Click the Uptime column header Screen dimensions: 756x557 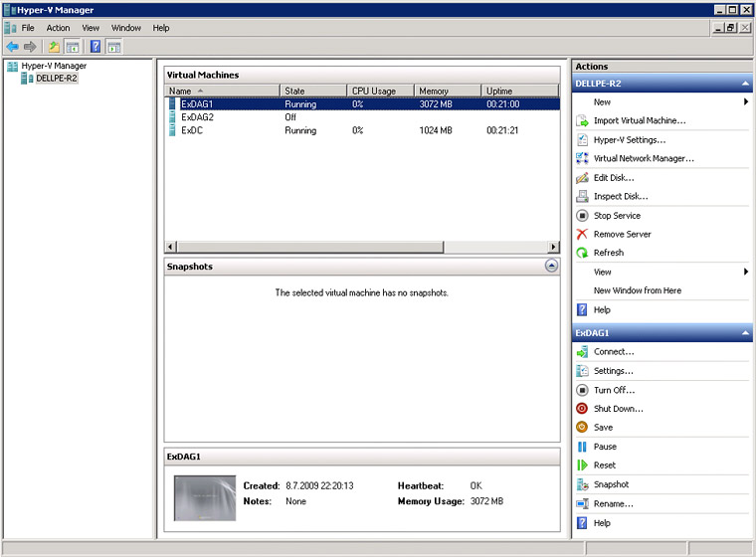520,91
